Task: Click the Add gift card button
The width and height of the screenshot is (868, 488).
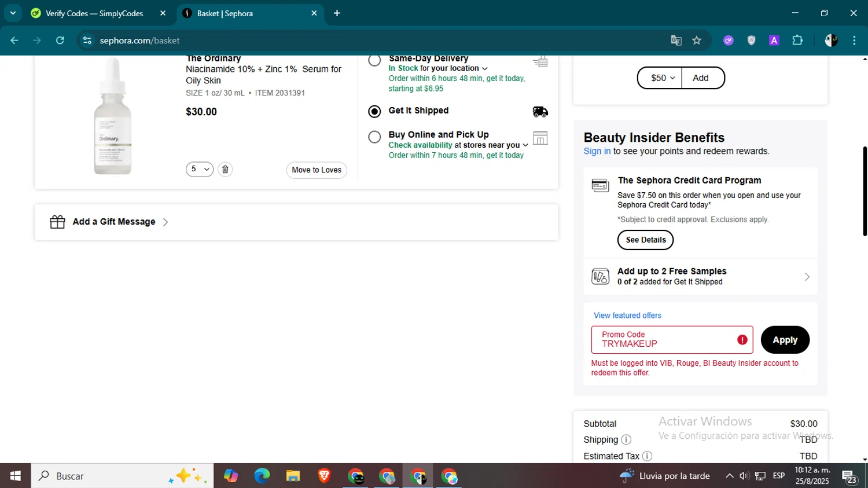Action: tap(703, 78)
